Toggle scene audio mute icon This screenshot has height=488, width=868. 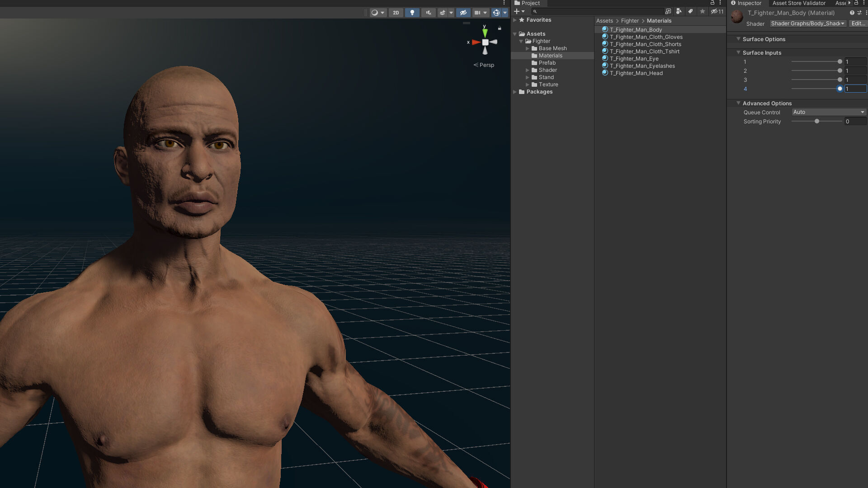[x=428, y=13]
